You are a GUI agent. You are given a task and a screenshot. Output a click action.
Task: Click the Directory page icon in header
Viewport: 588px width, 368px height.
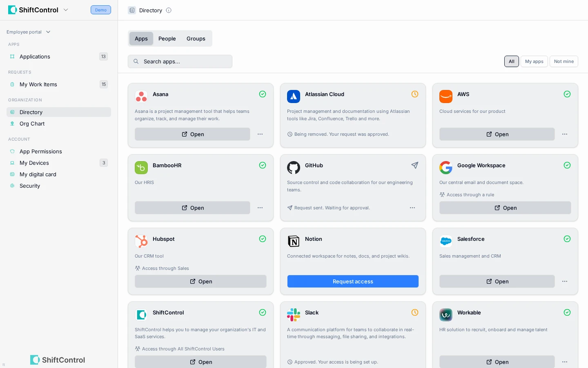click(x=132, y=10)
